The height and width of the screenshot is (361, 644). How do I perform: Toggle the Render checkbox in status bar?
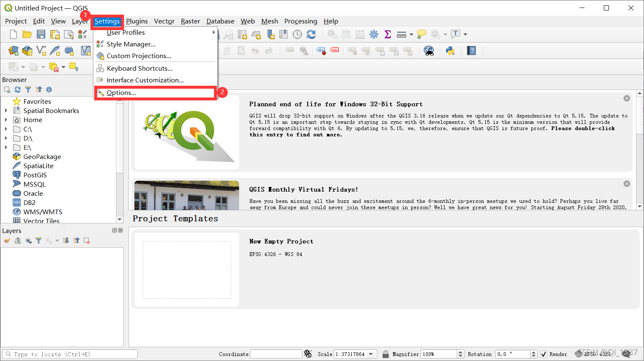click(544, 354)
